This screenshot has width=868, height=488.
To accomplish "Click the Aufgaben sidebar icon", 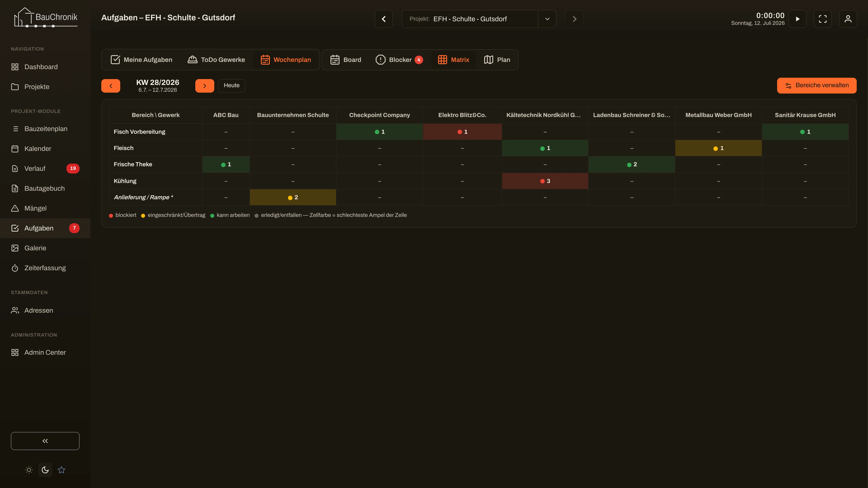I will pos(15,228).
